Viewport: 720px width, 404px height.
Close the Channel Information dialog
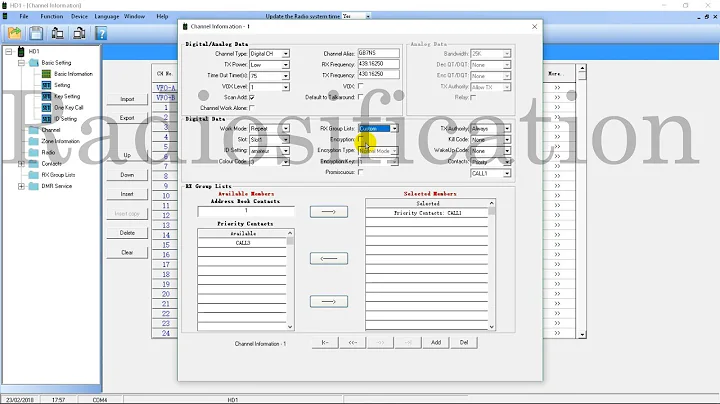pos(534,27)
